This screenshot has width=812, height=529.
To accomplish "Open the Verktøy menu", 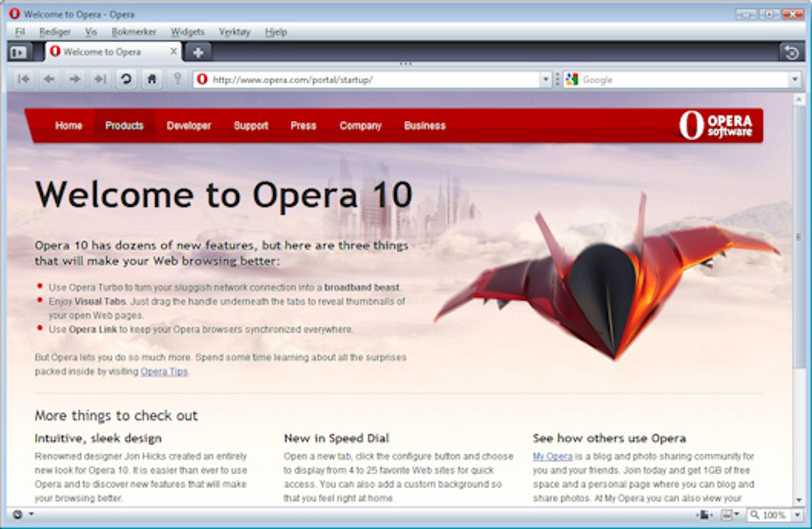I will 234,32.
